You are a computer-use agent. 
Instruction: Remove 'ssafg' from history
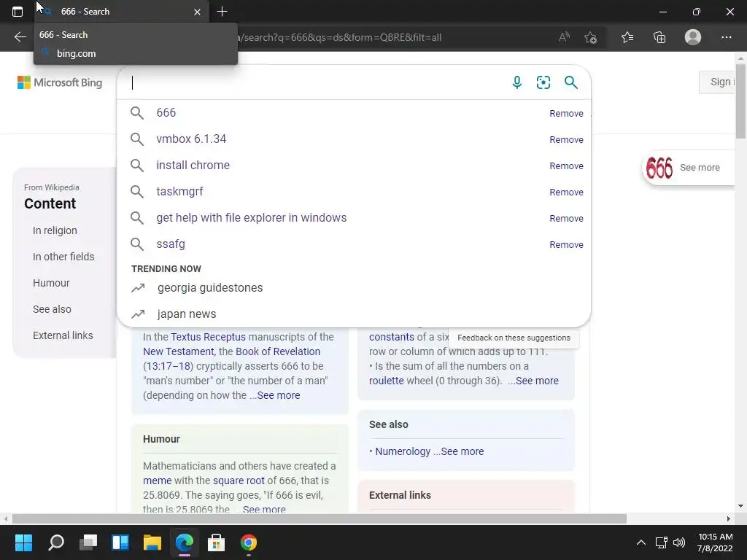(x=566, y=244)
